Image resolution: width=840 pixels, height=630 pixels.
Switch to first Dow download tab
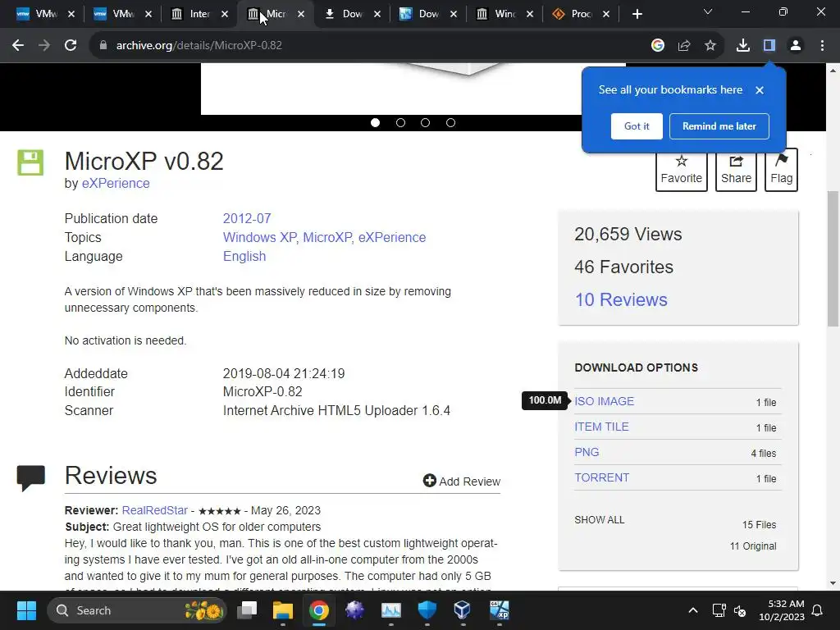(351, 15)
